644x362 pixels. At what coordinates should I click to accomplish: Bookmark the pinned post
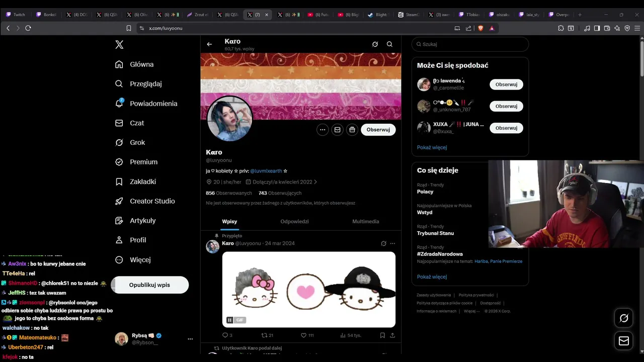coord(382,335)
